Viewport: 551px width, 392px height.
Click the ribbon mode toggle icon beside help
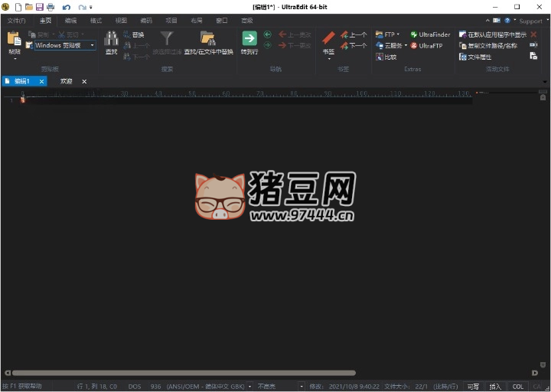click(497, 21)
